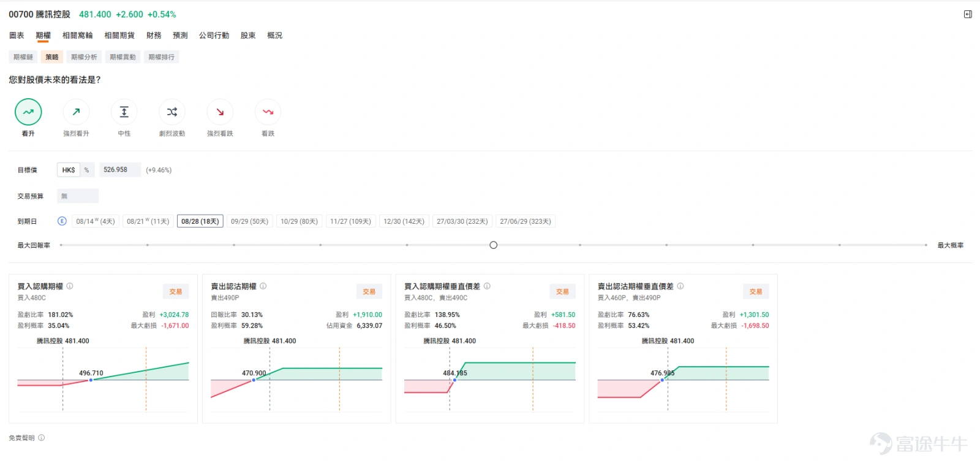
Task: Click the return-rate/probability slider handle
Action: point(494,245)
